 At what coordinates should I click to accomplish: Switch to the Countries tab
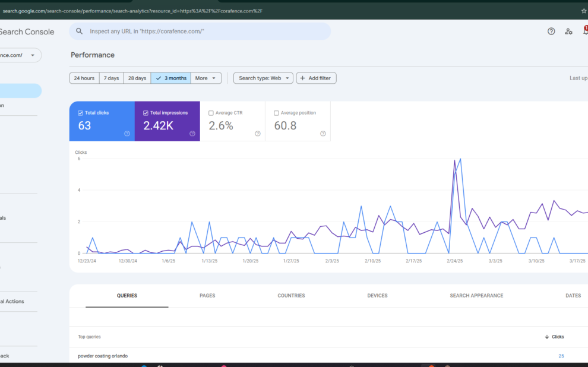[x=291, y=296]
